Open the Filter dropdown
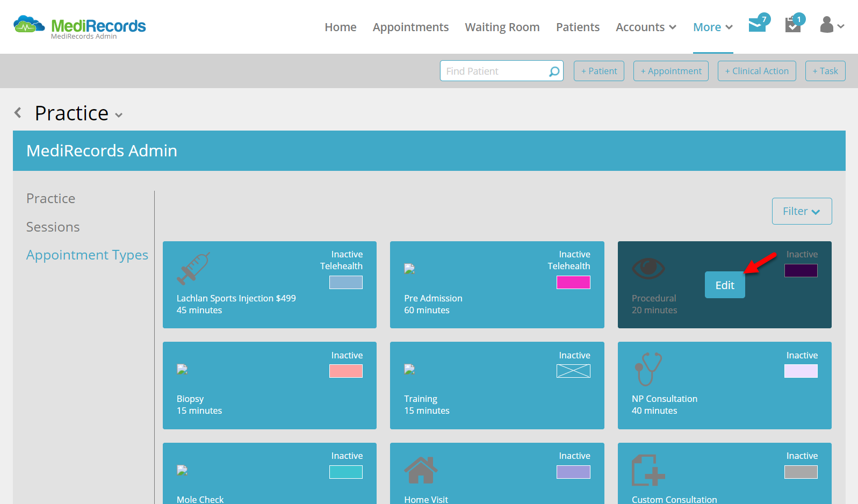The height and width of the screenshot is (504, 858). tap(802, 211)
